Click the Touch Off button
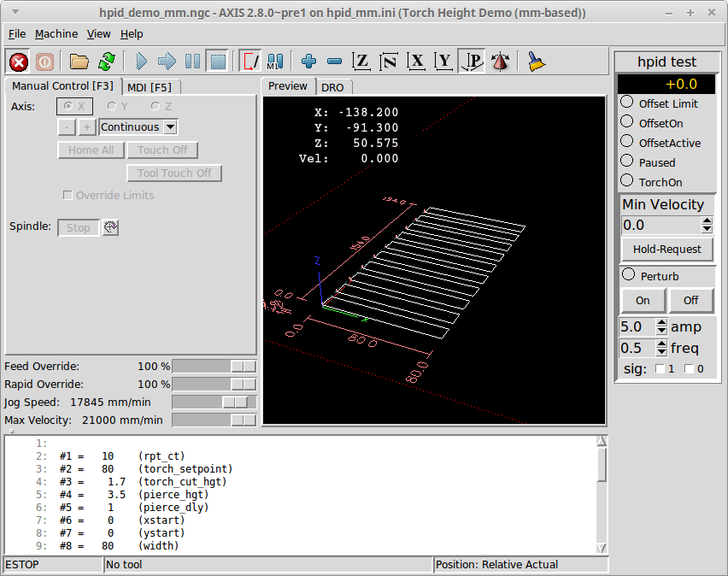The height and width of the screenshot is (576, 728). click(162, 150)
